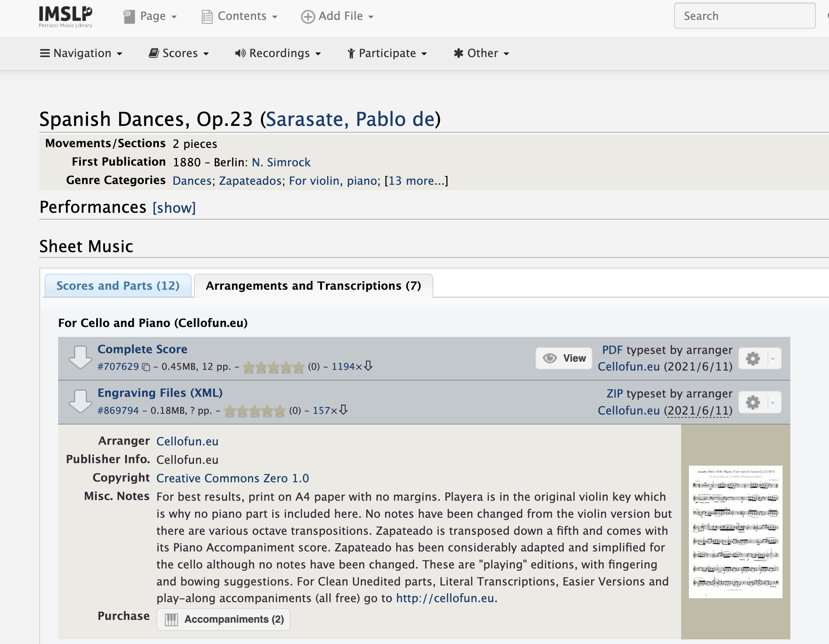
Task: Open Cellofun.eu uploader link in Complete Score row
Action: pos(629,367)
